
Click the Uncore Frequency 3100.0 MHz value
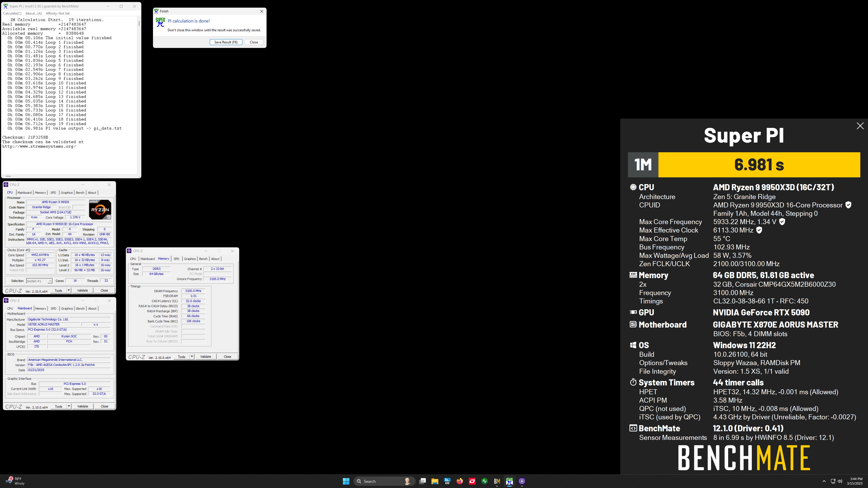(x=218, y=279)
